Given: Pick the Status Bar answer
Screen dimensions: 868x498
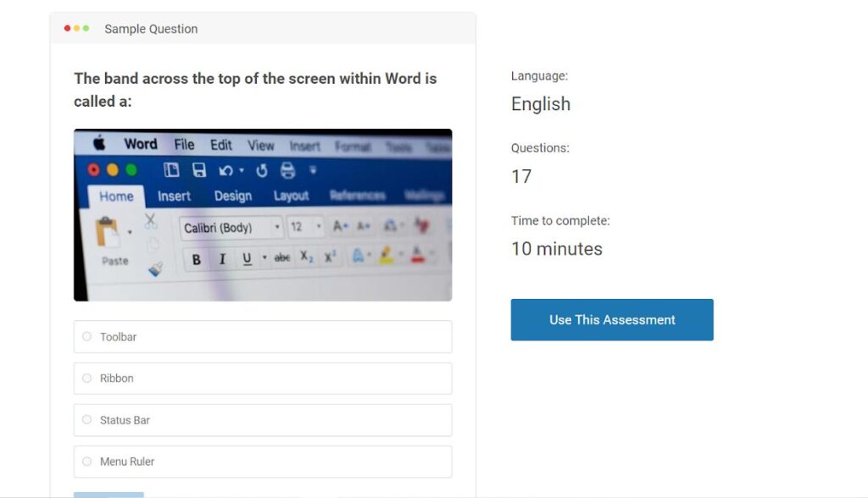Looking at the screenshot, I should (x=263, y=420).
